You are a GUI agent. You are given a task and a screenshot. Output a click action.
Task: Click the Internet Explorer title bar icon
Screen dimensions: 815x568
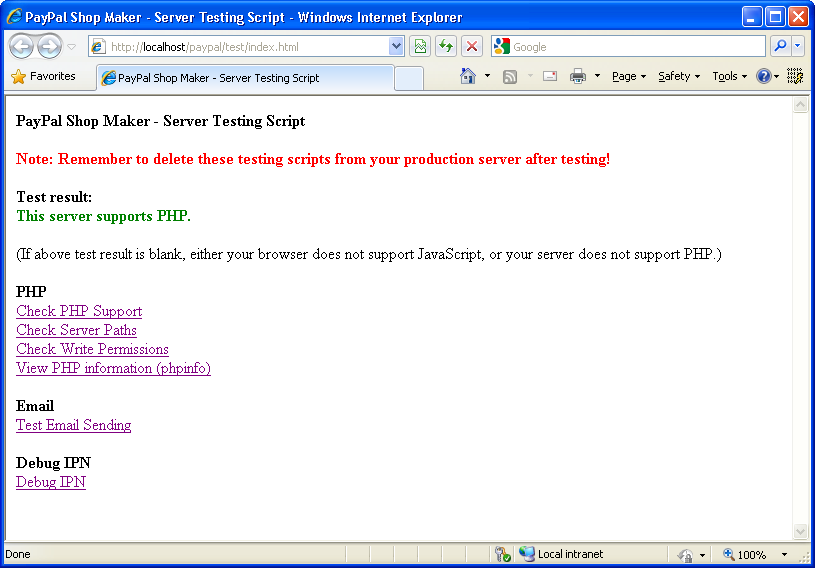tap(14, 17)
